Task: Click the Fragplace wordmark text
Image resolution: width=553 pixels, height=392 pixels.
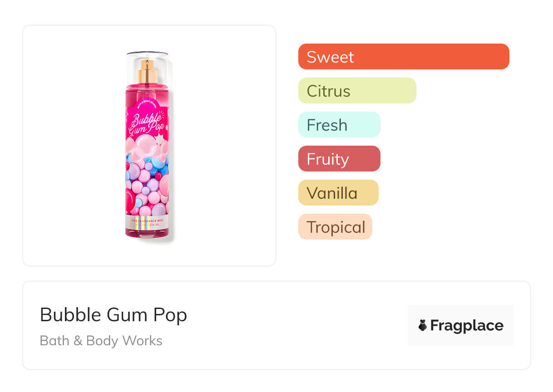Action: pyautogui.click(x=467, y=325)
